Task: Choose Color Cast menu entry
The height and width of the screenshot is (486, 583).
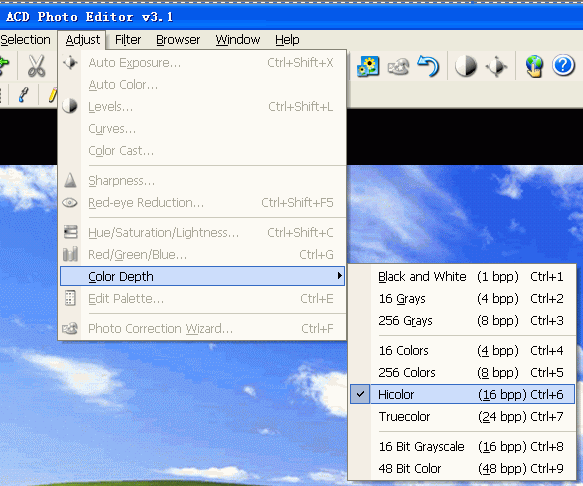Action: point(203,151)
